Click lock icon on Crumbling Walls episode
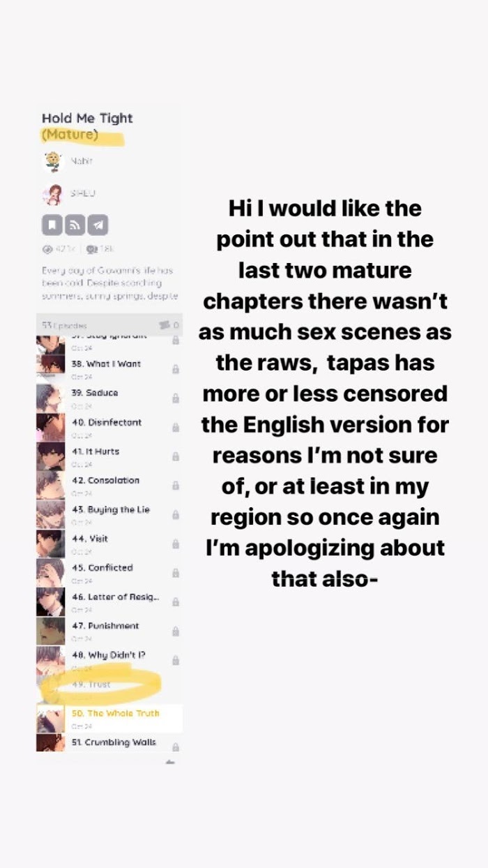 click(175, 747)
